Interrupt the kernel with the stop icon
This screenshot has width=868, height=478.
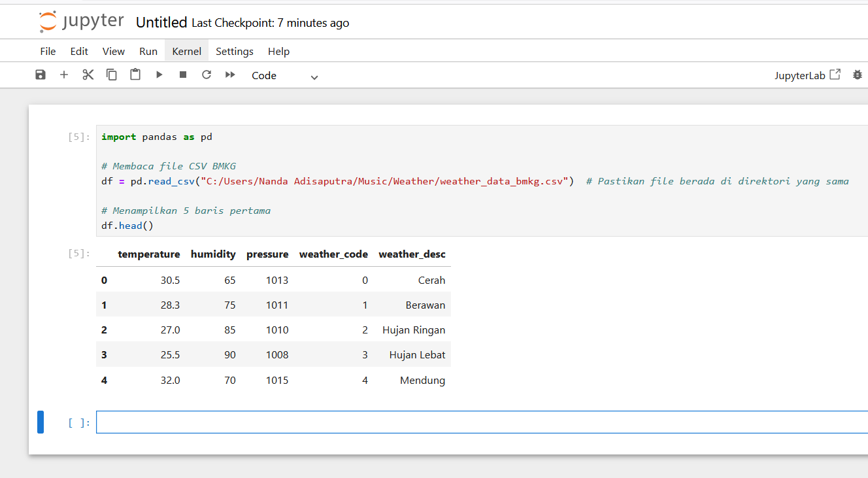pos(183,75)
